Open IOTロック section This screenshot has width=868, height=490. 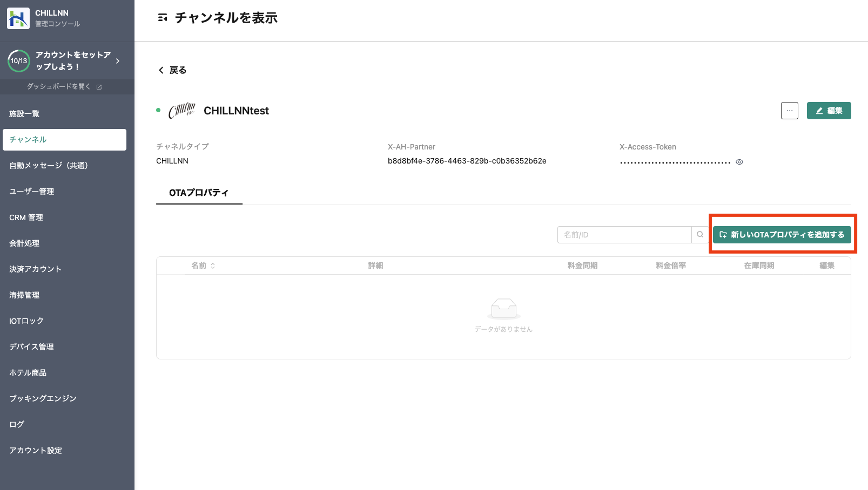[64, 321]
